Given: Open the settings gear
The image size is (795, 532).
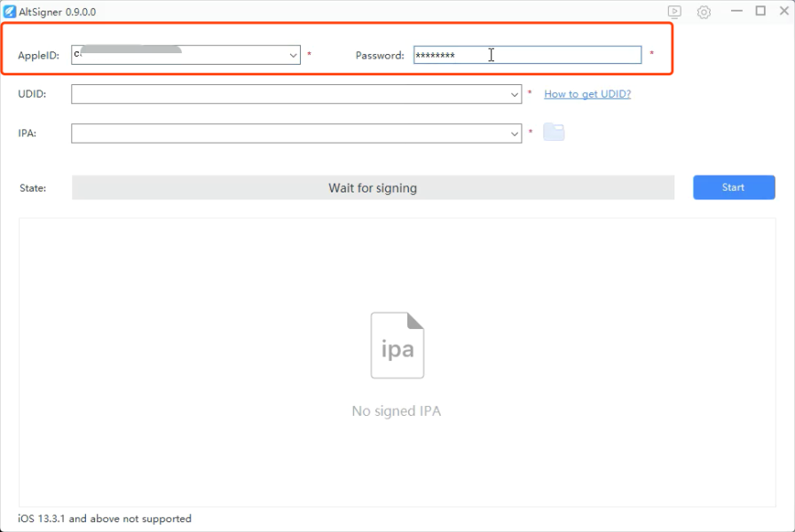Looking at the screenshot, I should pos(704,12).
